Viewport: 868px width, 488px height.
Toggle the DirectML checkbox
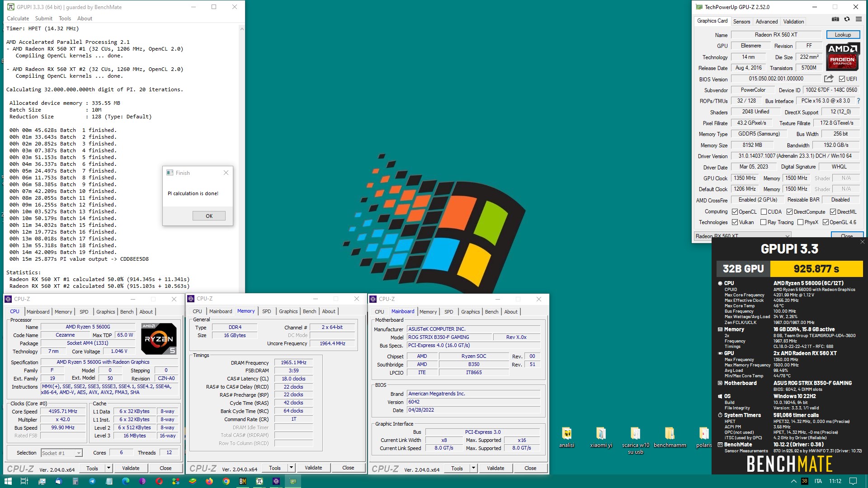pos(833,212)
